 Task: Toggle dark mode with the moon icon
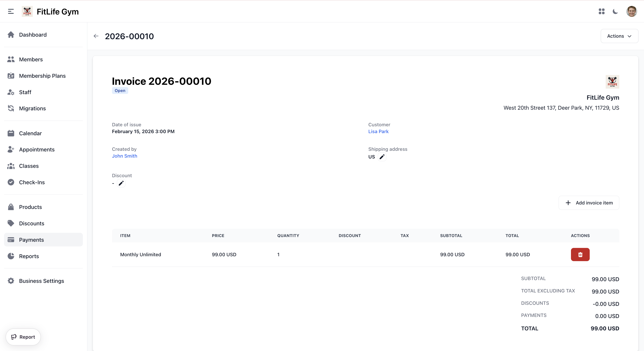(x=615, y=11)
